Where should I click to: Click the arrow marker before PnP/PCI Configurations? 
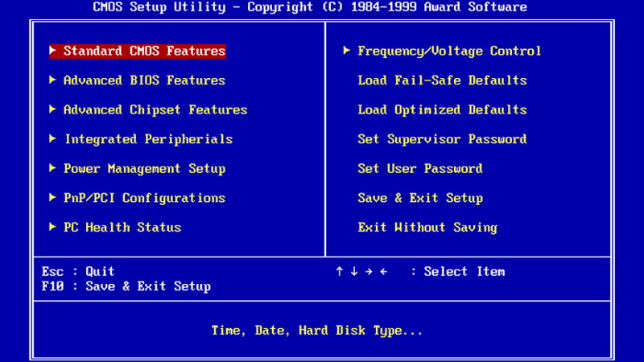[52, 197]
